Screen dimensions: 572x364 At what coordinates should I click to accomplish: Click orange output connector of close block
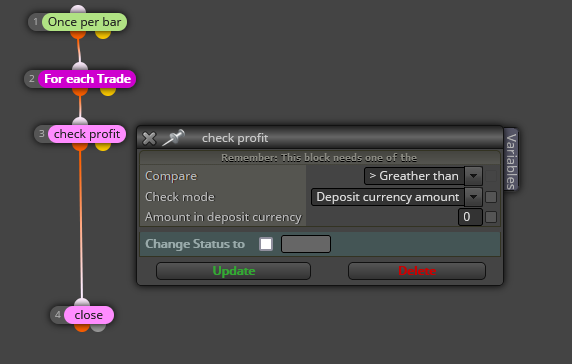pos(82,328)
